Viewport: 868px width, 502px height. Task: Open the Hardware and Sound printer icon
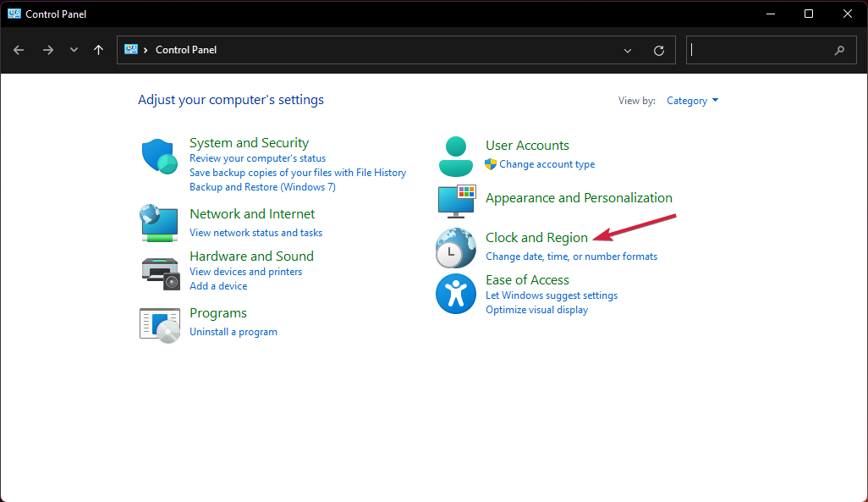(x=161, y=273)
